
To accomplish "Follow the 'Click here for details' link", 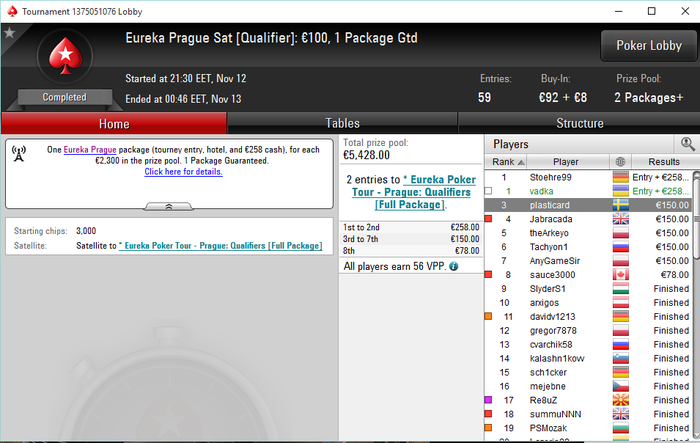I will 183,171.
